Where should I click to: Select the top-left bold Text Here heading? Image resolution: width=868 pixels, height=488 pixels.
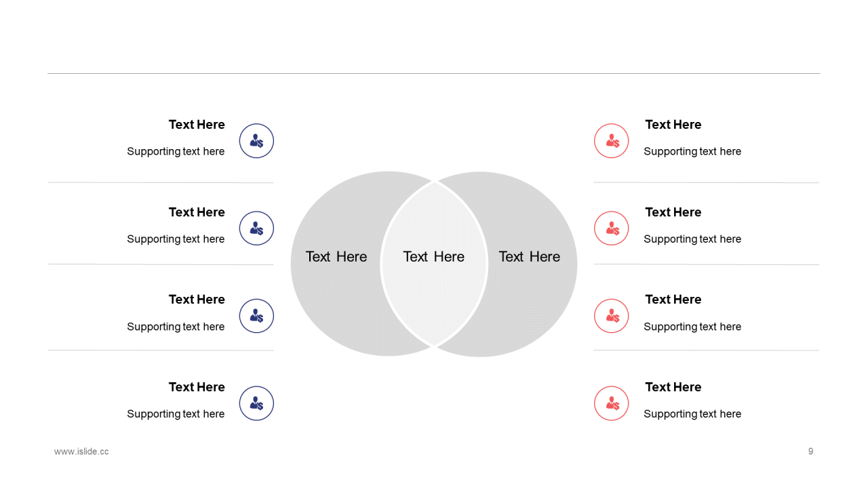(197, 125)
